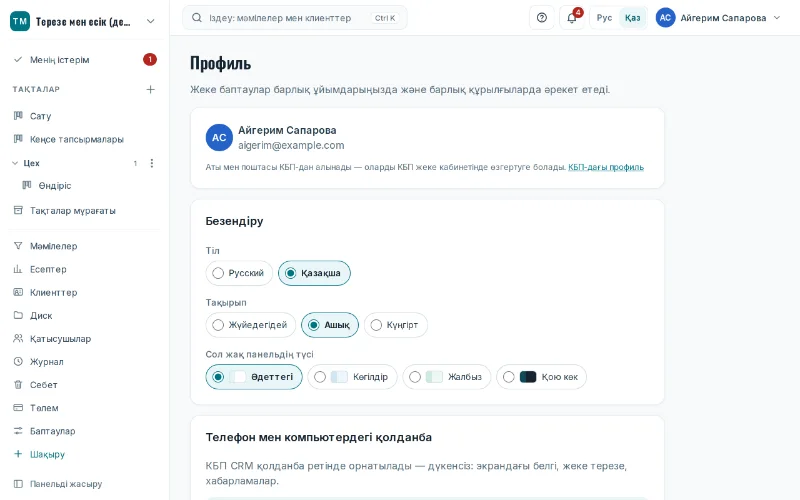Click the Төлем card icon
The image size is (800, 500).
[18, 408]
